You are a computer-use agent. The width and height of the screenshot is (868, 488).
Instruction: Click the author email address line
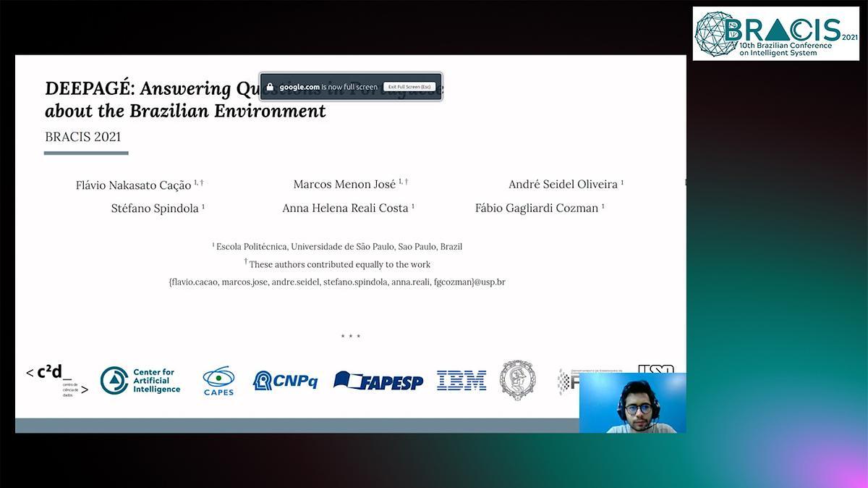coord(336,282)
